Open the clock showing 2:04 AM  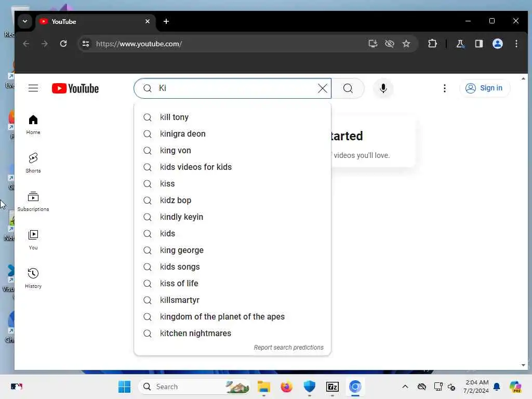pos(476,387)
